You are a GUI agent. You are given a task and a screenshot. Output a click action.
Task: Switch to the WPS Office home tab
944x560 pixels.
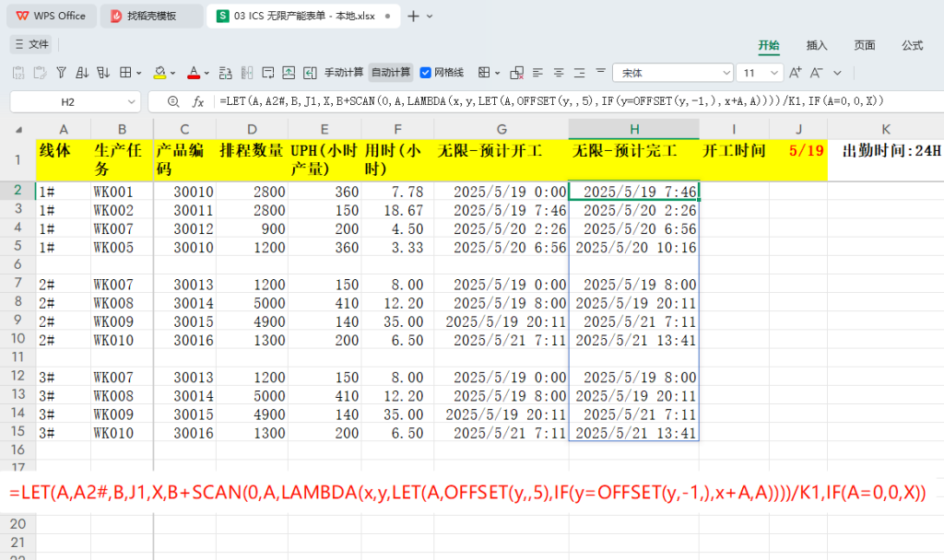pos(52,16)
